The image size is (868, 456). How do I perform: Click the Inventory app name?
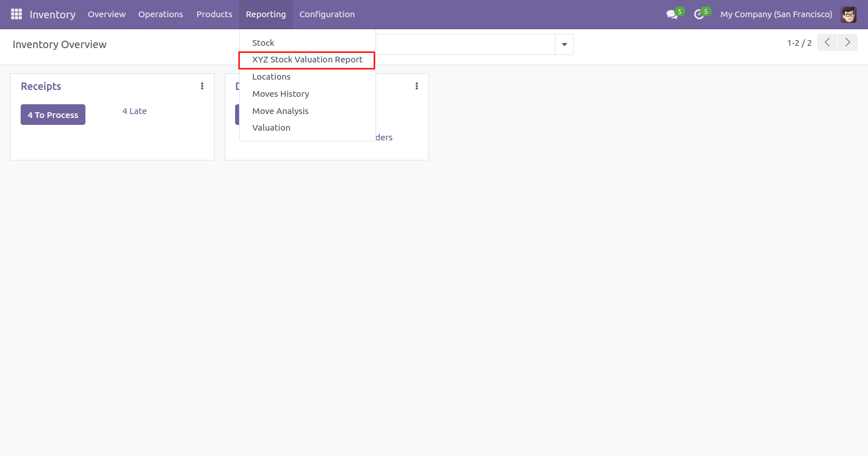click(x=53, y=14)
